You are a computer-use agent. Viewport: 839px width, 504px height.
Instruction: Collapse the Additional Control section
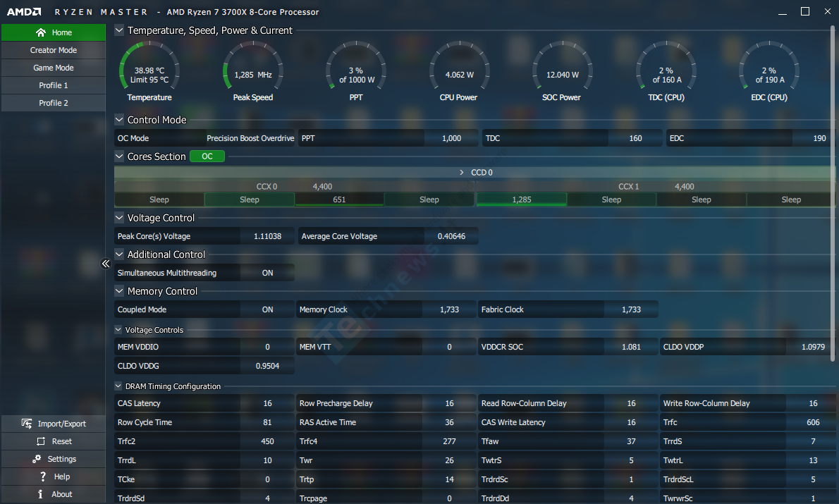point(119,254)
